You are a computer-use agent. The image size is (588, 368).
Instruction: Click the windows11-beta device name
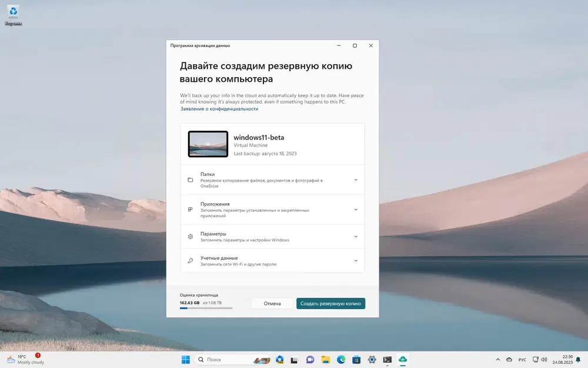259,137
